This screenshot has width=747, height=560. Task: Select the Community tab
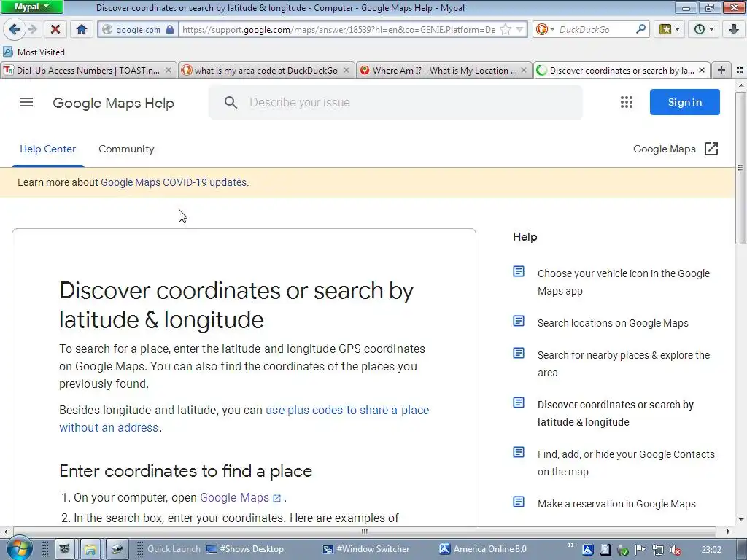tap(126, 149)
